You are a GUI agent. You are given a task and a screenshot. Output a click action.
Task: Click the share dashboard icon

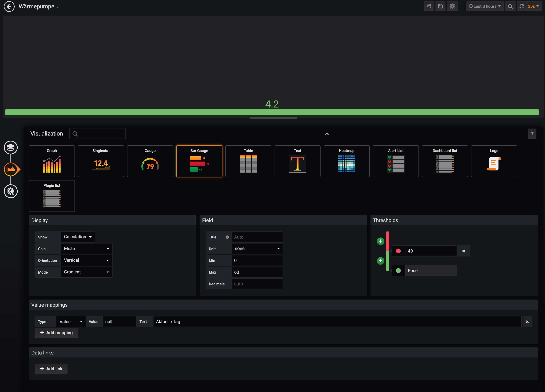[429, 6]
